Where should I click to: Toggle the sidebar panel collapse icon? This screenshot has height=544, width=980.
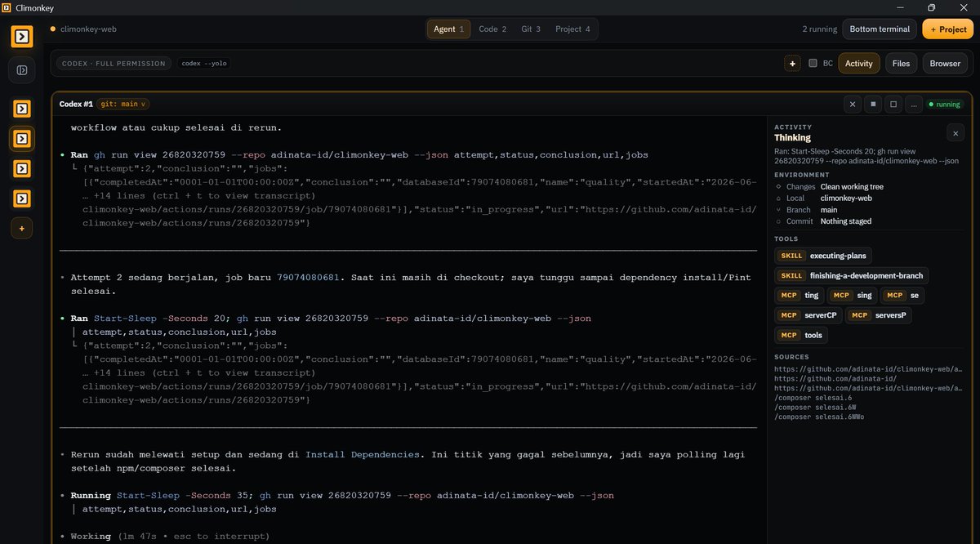pyautogui.click(x=22, y=70)
